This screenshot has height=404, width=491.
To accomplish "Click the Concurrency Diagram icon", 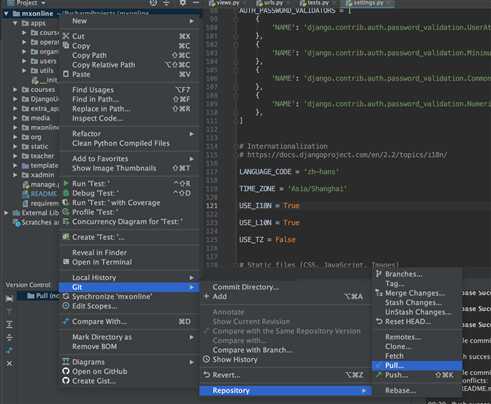I will [66, 221].
